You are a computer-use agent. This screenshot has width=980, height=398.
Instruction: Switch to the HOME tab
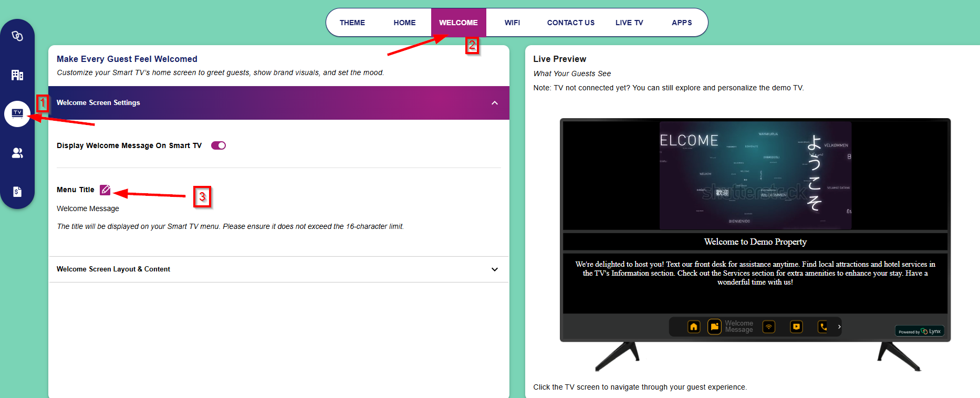pos(404,23)
